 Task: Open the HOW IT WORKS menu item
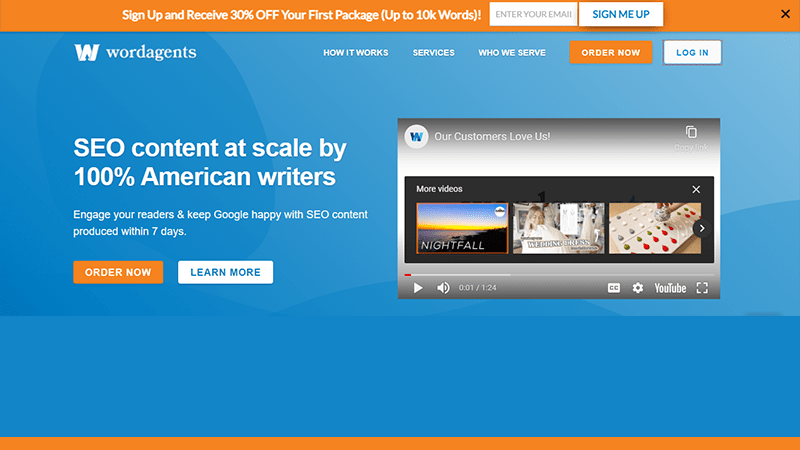coord(356,53)
